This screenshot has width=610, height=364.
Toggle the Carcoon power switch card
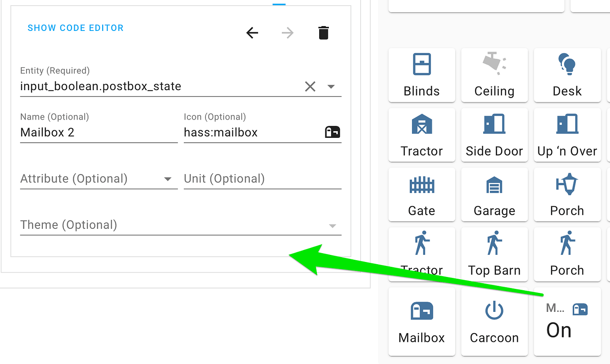click(494, 311)
